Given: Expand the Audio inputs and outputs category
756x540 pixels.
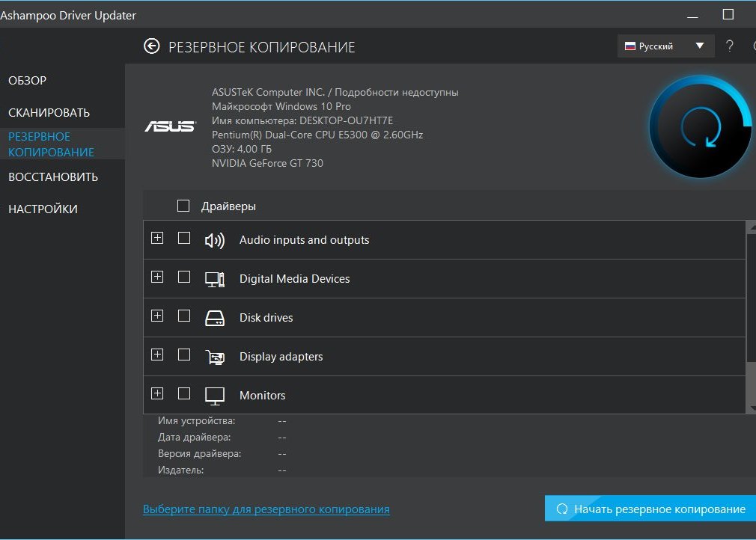Looking at the screenshot, I should tap(157, 238).
